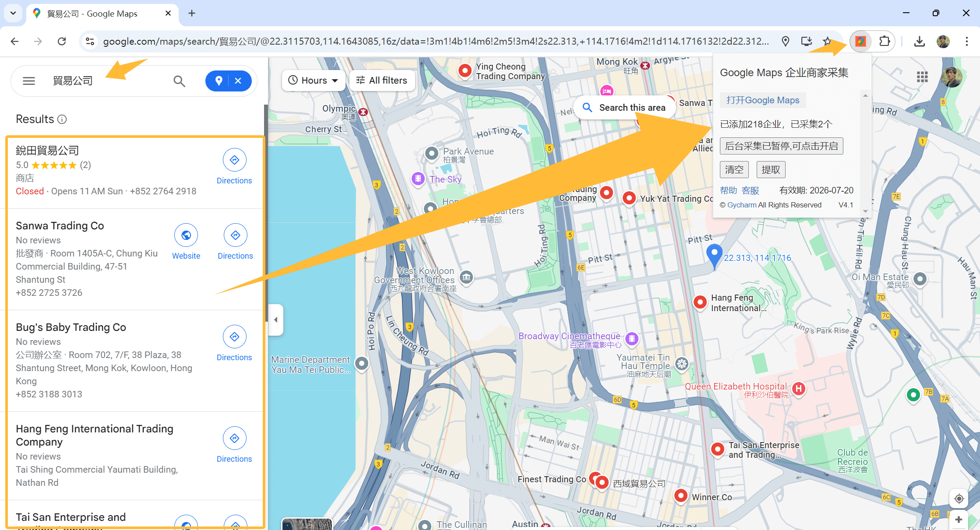Open the 帮助 link
The width and height of the screenshot is (980, 530).
[728, 190]
